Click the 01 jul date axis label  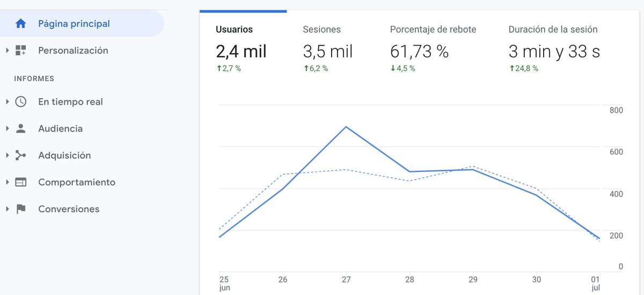pos(596,284)
